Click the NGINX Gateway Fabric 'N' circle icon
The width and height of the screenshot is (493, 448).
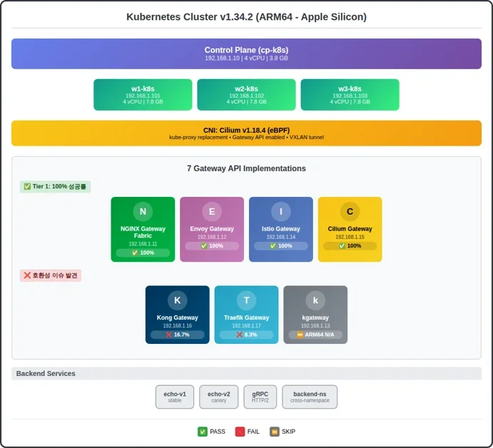[x=143, y=212]
